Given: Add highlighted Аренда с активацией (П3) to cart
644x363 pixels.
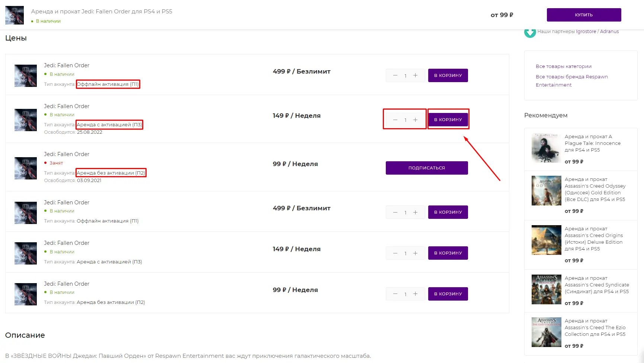Looking at the screenshot, I should coord(448,120).
